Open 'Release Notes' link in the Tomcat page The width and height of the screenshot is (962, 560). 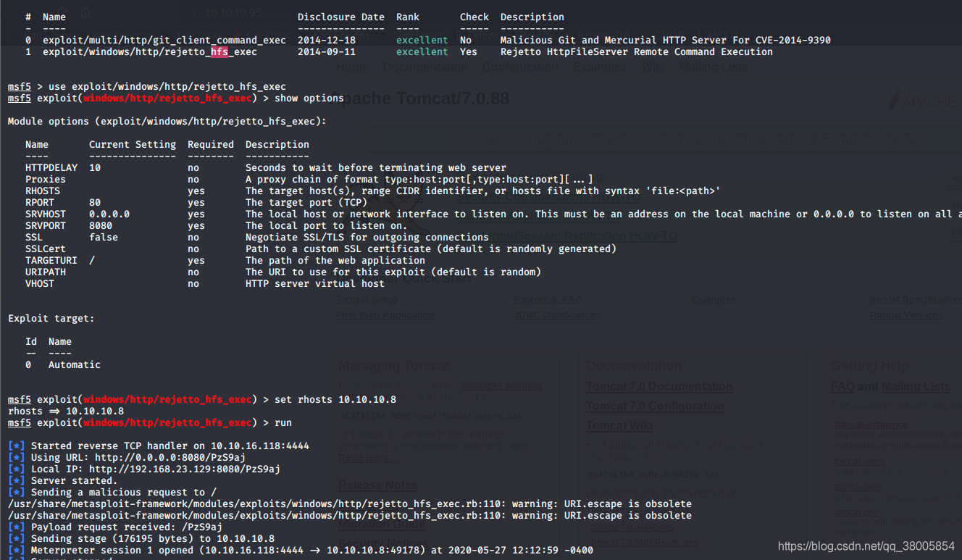[x=378, y=485]
